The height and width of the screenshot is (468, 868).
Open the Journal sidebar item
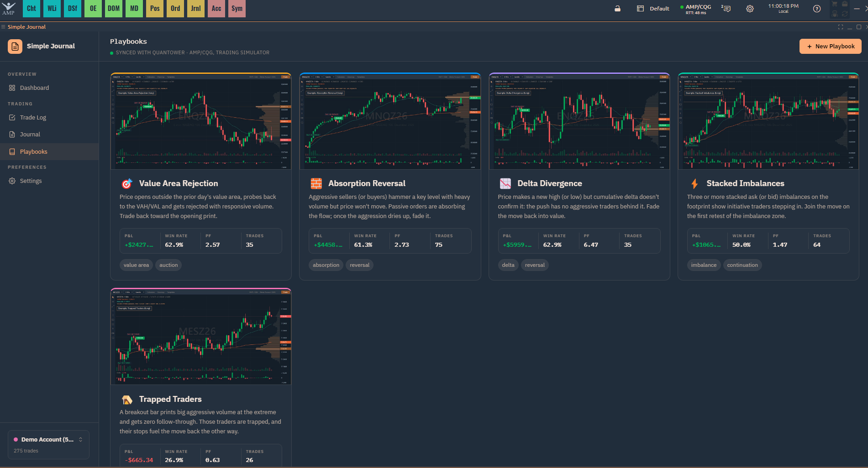tap(49, 135)
